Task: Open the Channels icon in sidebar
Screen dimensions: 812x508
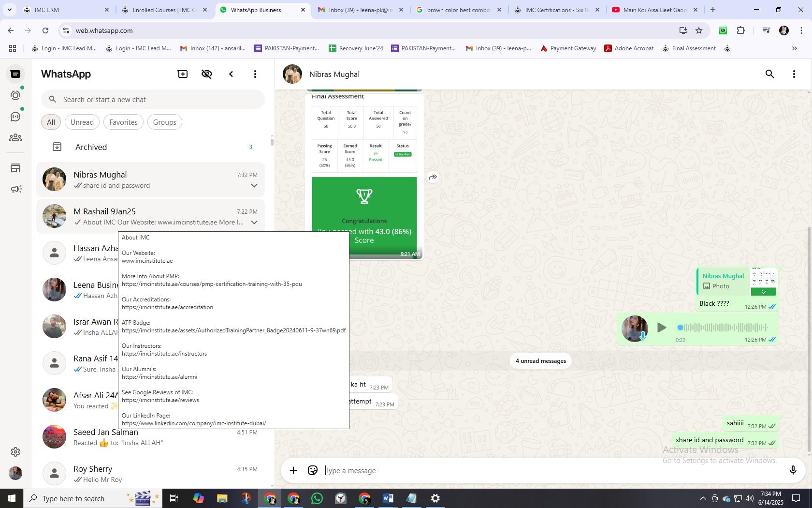Action: coord(15,117)
